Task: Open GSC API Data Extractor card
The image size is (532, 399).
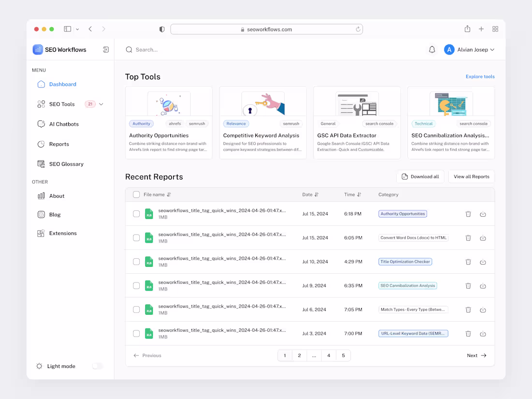Action: tap(357, 122)
